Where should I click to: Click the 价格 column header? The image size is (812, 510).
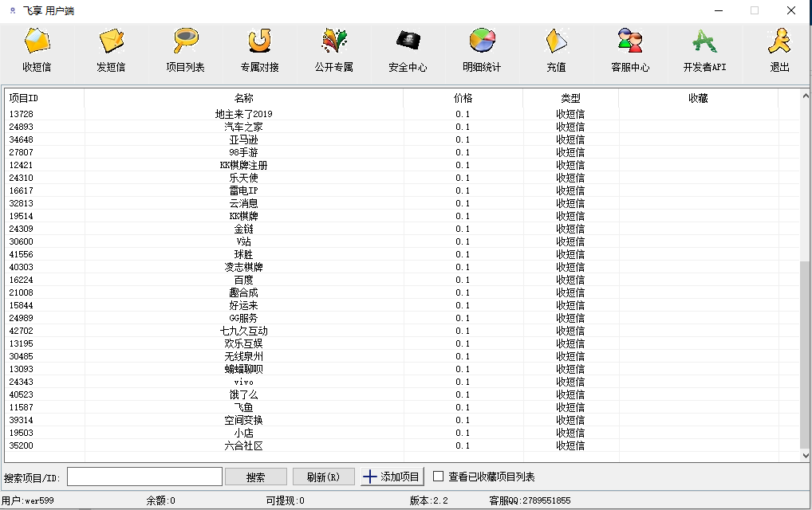coord(463,98)
